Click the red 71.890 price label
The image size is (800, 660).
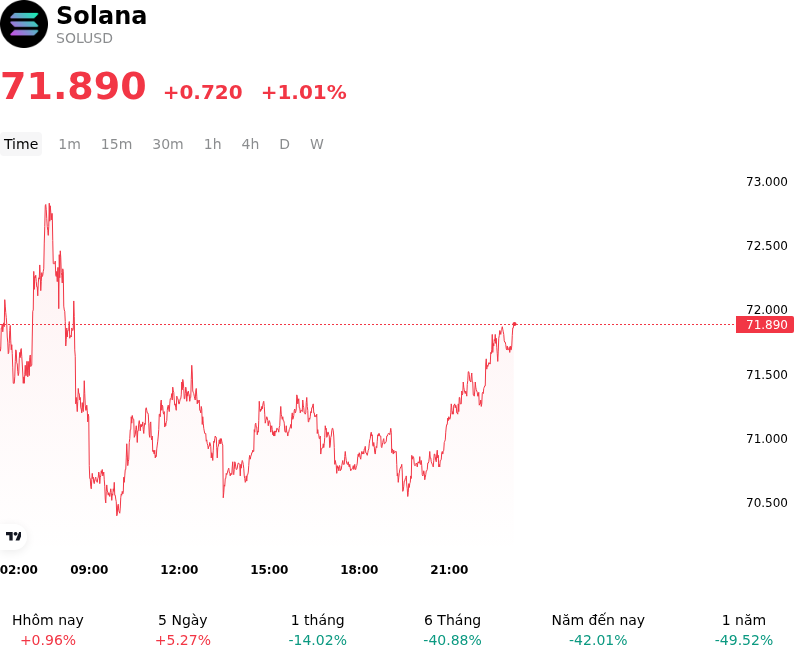pos(765,324)
